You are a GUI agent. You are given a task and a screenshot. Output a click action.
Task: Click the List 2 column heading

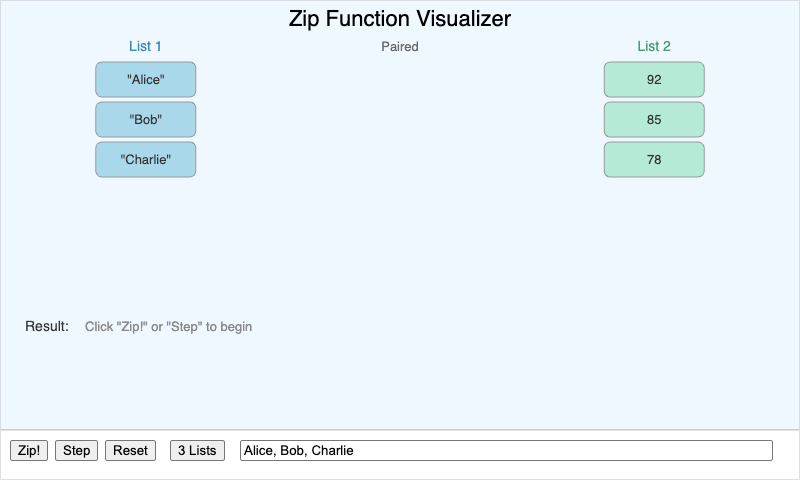[654, 46]
